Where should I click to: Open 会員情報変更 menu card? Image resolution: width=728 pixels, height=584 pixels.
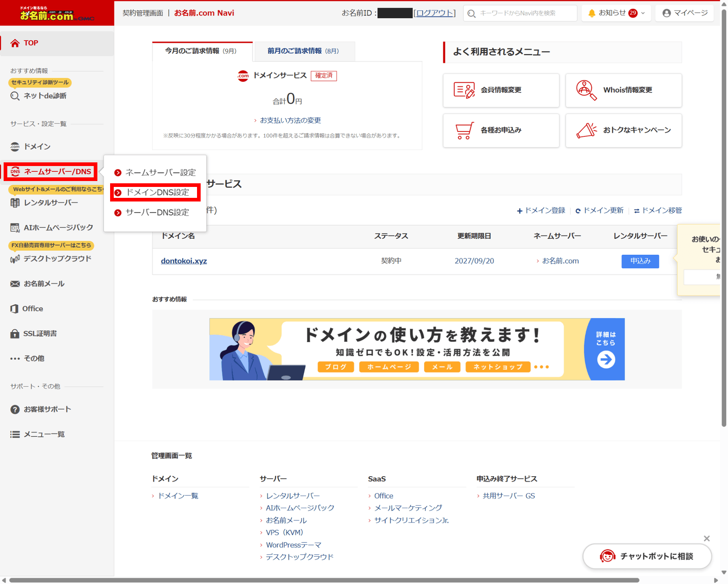[x=501, y=90]
